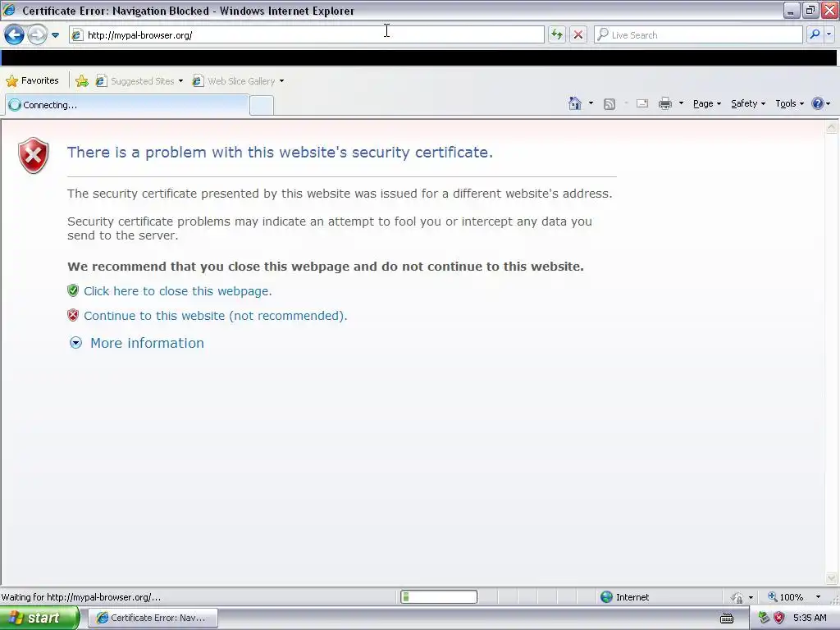Open the Windows Start menu
Screen dimensions: 840x630
click(39, 619)
